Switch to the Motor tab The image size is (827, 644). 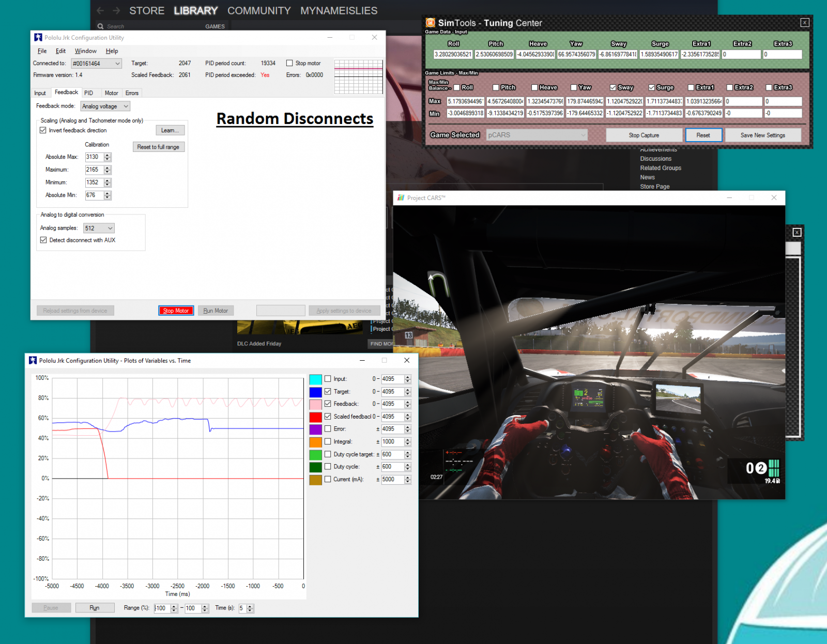(112, 93)
